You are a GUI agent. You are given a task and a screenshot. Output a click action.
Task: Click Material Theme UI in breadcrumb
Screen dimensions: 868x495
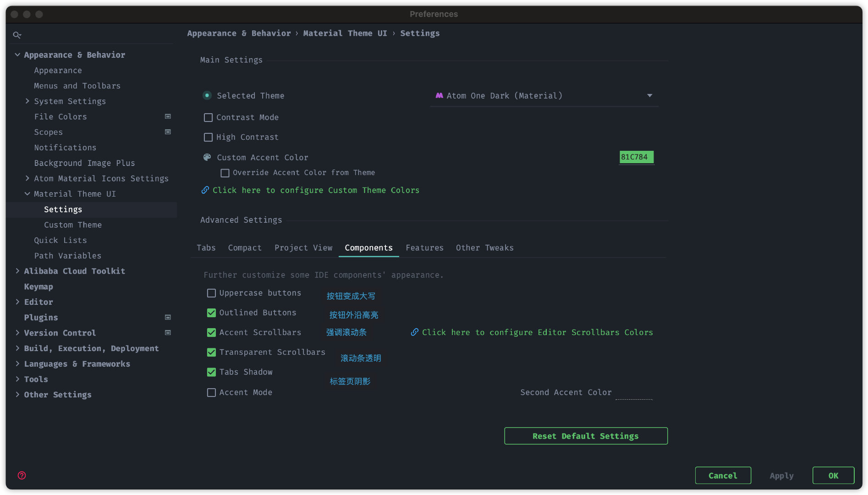(345, 33)
